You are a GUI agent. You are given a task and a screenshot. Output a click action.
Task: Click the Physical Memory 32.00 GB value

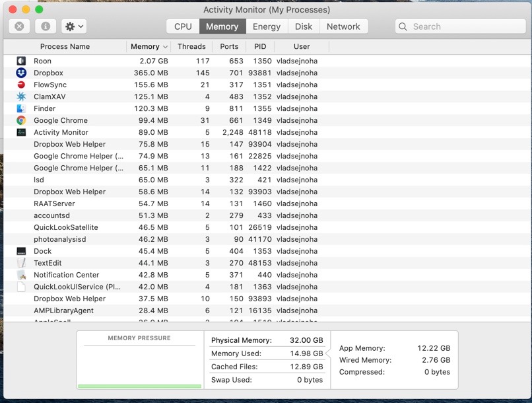coord(306,340)
